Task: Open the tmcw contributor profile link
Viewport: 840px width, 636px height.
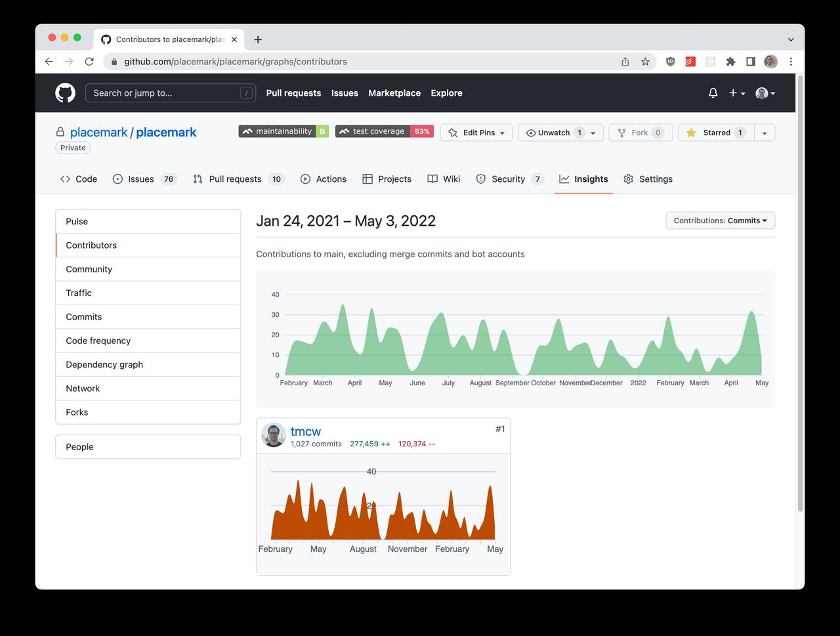Action: (306, 431)
